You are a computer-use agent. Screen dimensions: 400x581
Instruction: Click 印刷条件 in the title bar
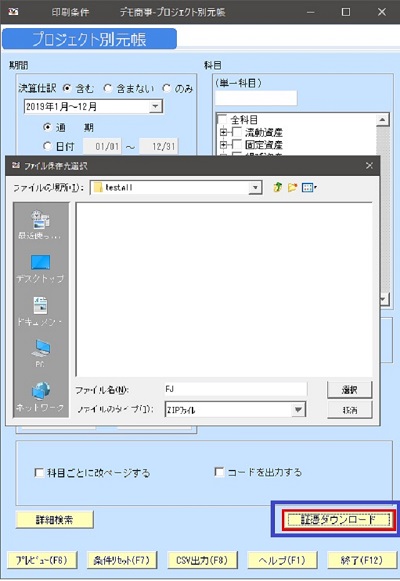[x=70, y=12]
